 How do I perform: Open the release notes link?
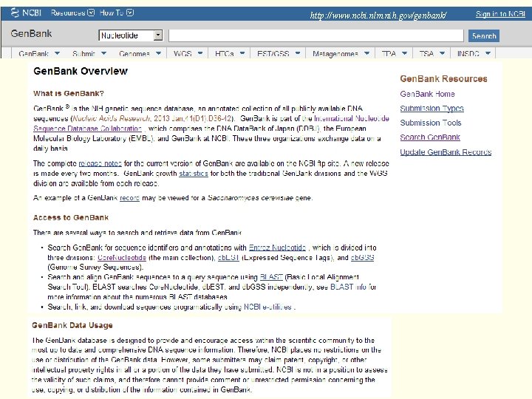[x=100, y=163]
